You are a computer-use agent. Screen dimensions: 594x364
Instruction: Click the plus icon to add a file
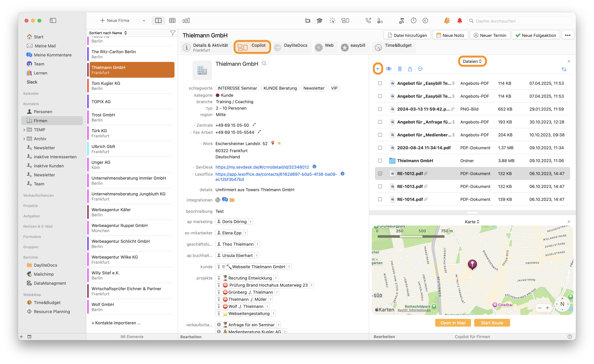(x=378, y=69)
